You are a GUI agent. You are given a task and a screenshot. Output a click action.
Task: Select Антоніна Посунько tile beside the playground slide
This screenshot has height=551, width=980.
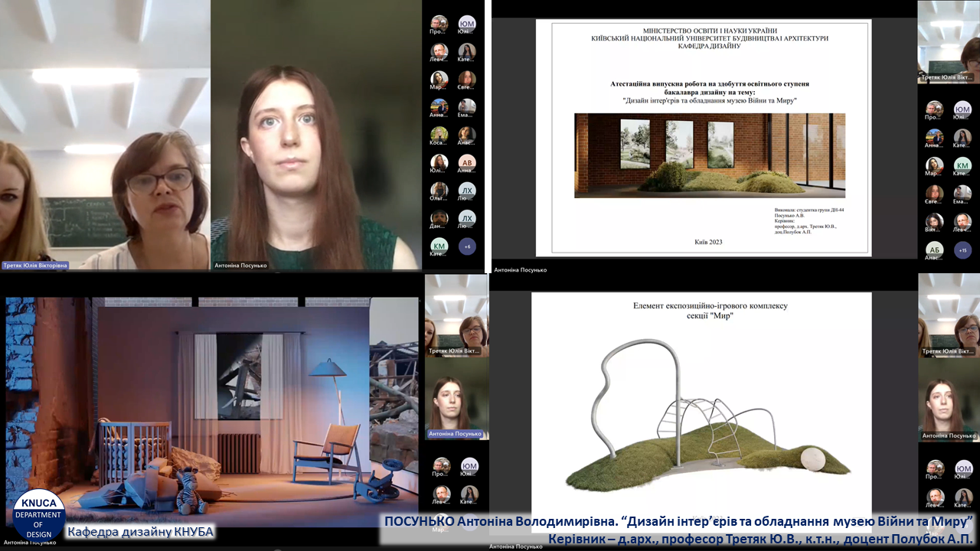(x=949, y=399)
